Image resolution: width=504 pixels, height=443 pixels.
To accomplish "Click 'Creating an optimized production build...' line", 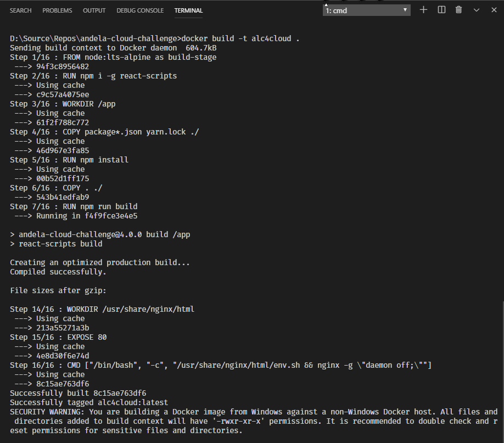I will coord(99,262).
